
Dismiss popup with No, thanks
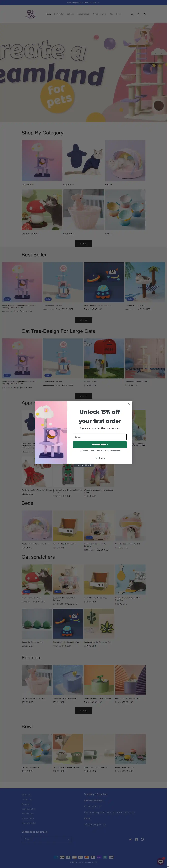tap(100, 458)
